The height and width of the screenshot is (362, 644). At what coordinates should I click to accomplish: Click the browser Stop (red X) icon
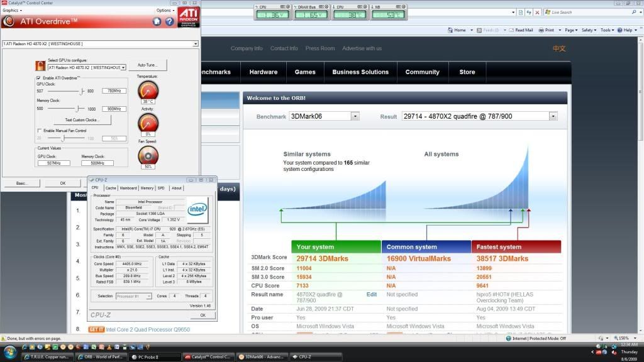point(537,13)
